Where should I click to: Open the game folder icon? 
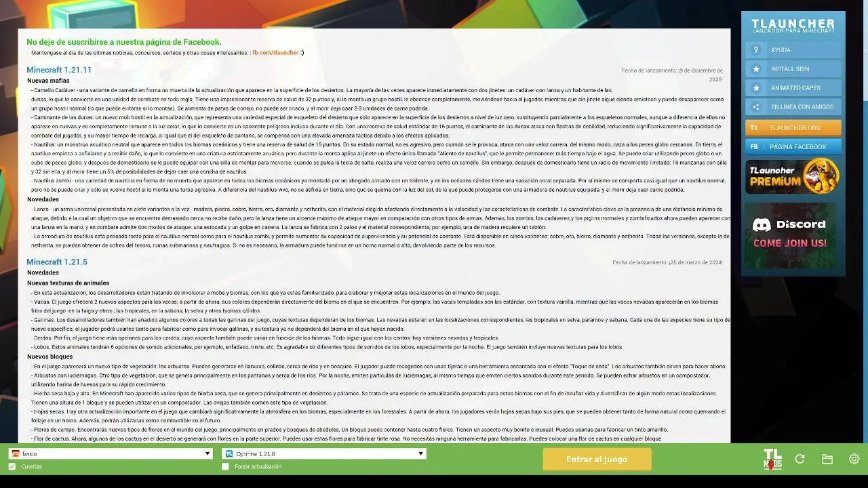[827, 459]
